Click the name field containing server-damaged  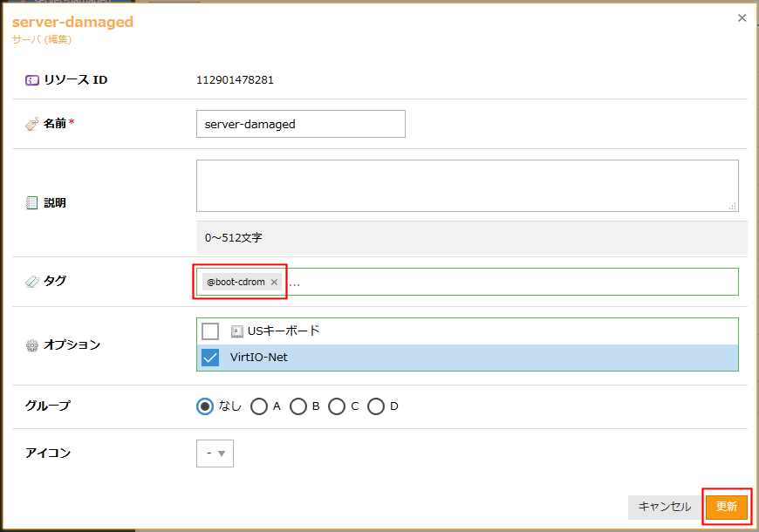(x=301, y=124)
